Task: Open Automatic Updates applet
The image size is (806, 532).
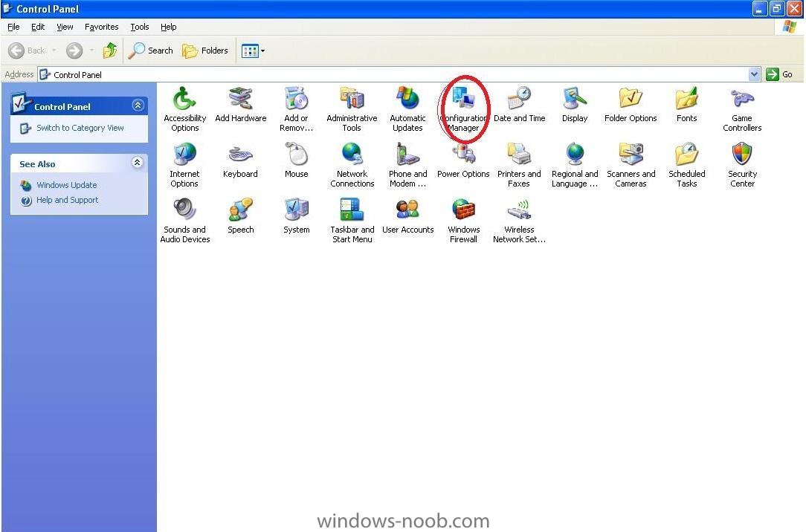Action: [x=407, y=109]
